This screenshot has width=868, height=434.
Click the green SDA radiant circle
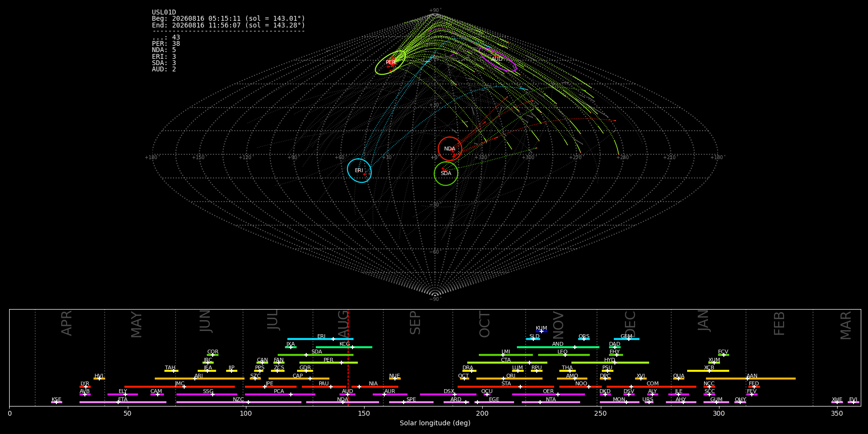pyautogui.click(x=446, y=174)
